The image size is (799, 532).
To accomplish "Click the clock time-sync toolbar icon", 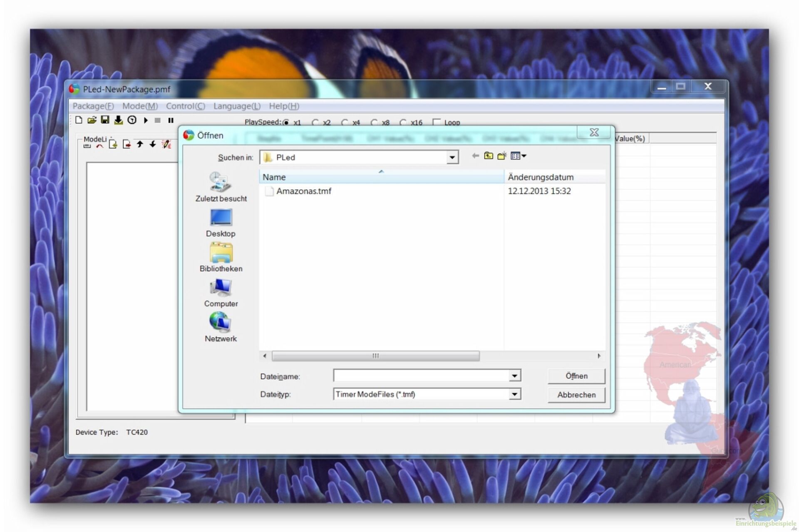I will (132, 120).
